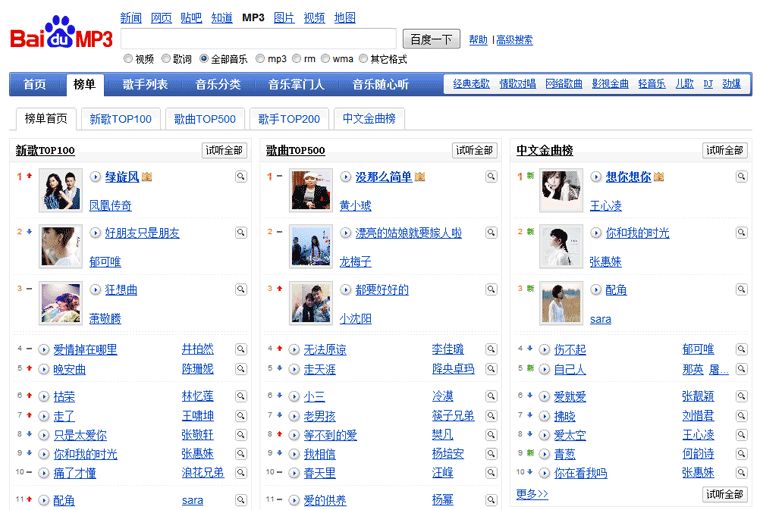Play 爱情掉在哪里 with the small play icon
Viewport: 760px width, 510px height.
(x=44, y=350)
